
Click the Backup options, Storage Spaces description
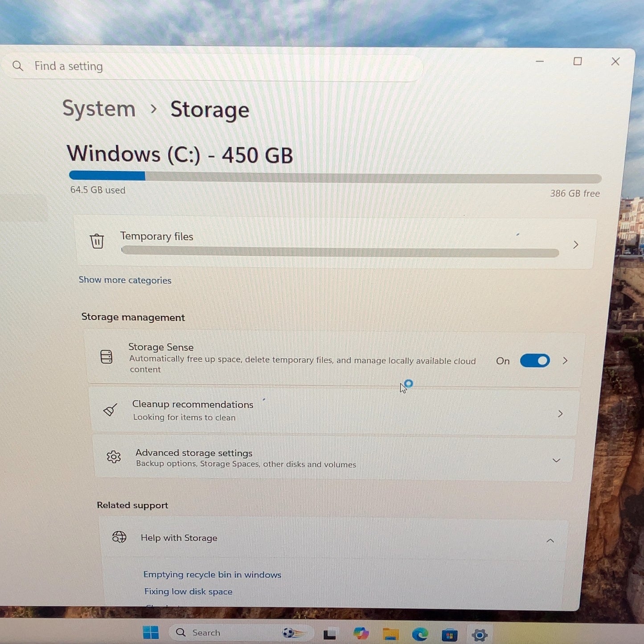coord(246,464)
